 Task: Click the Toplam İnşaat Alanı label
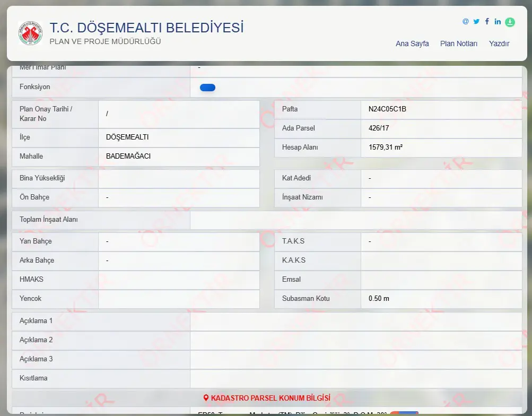48,220
